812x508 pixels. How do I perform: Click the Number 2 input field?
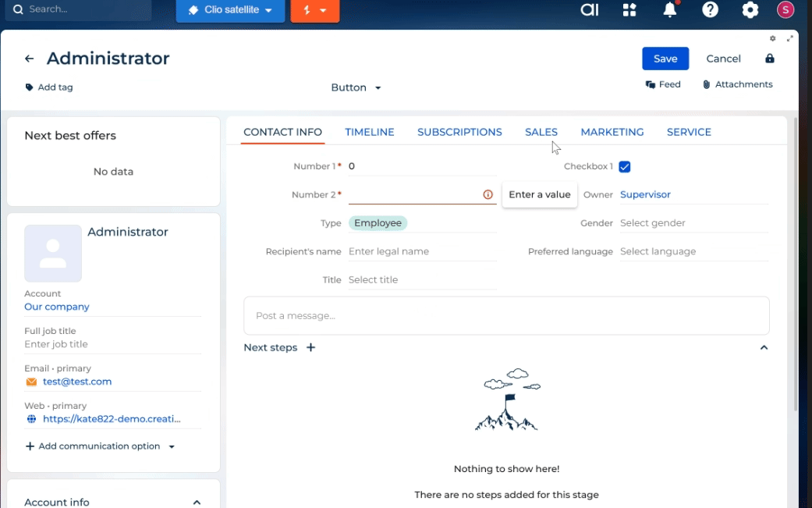point(413,194)
